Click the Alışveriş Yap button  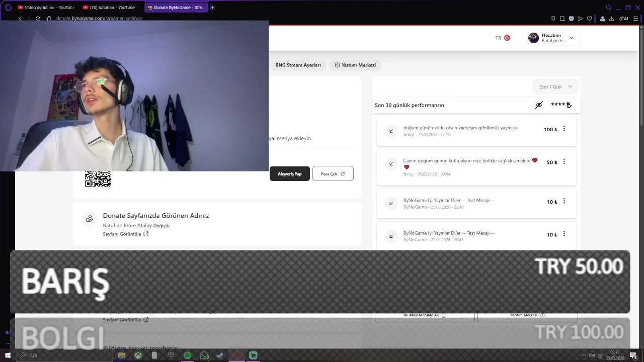pyautogui.click(x=290, y=173)
